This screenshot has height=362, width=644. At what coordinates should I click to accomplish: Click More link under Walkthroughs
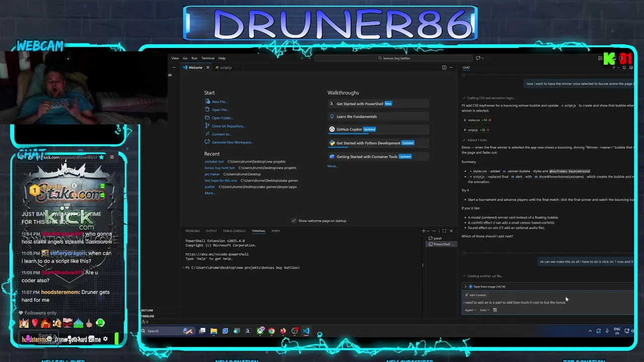tap(332, 166)
